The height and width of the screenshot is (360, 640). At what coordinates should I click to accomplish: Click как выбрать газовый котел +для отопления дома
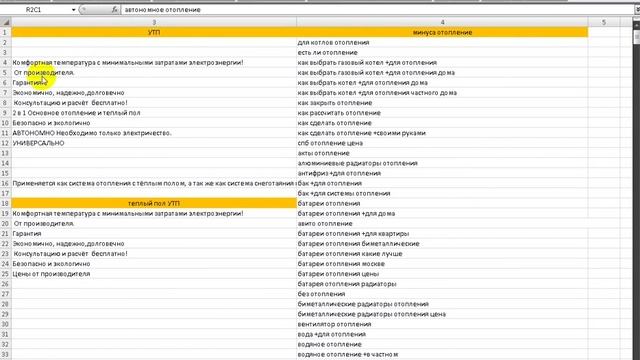pyautogui.click(x=442, y=73)
